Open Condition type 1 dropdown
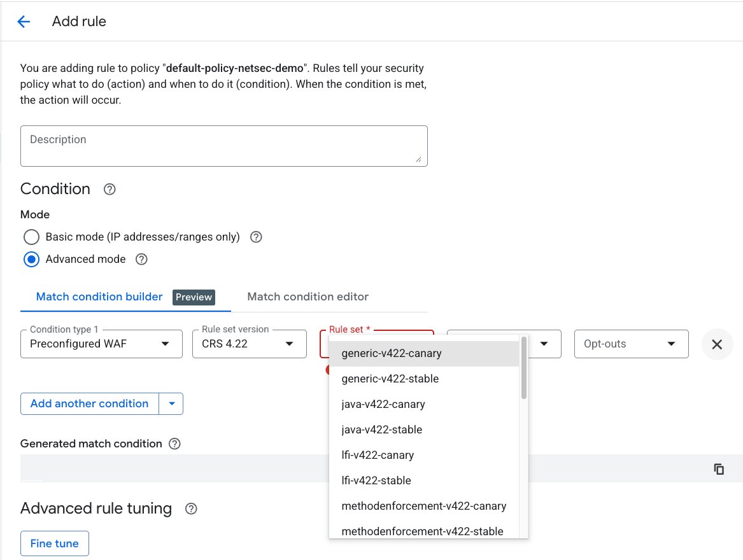Viewport: 743px width, 560px height. (101, 344)
